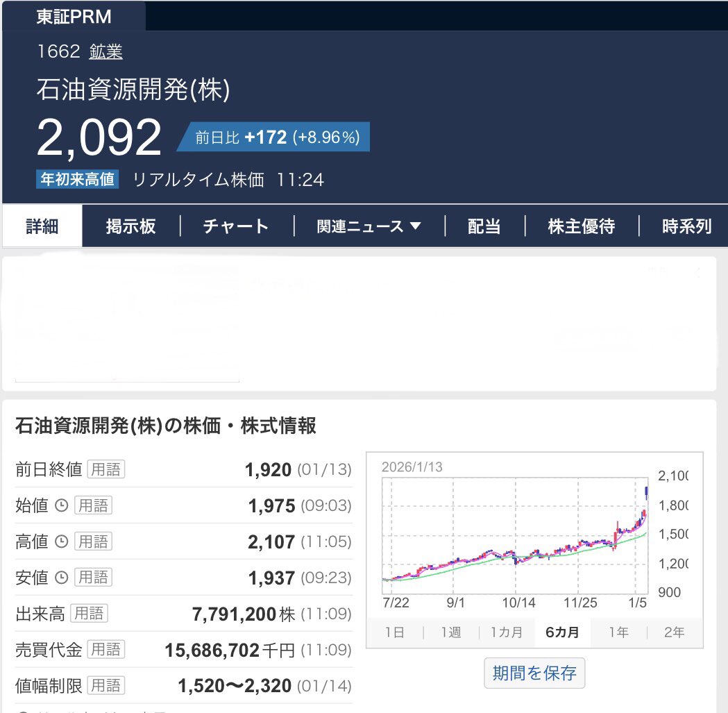
Task: Click the clock icon beside 高値
Action: [62, 542]
